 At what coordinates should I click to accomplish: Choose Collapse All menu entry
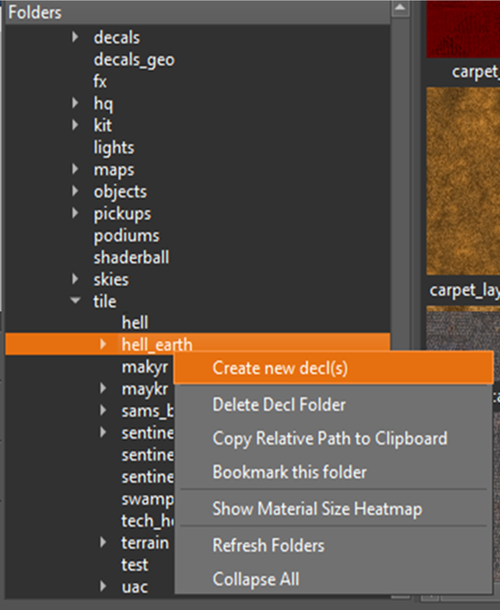pos(256,579)
